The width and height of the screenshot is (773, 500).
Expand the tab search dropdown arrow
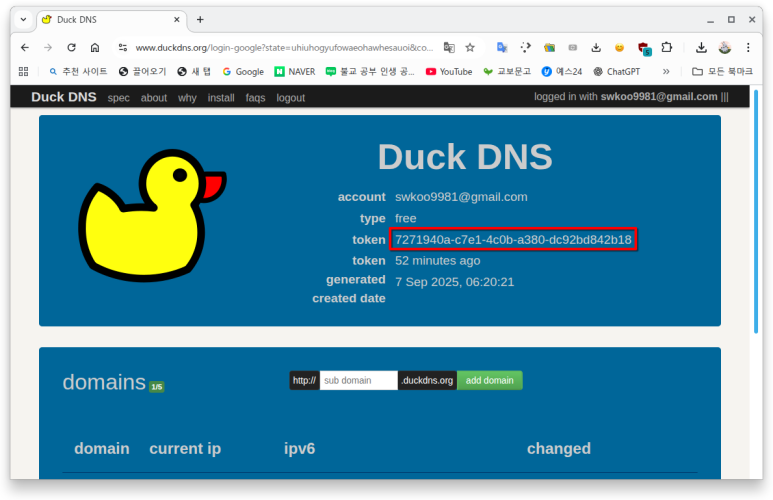23,20
